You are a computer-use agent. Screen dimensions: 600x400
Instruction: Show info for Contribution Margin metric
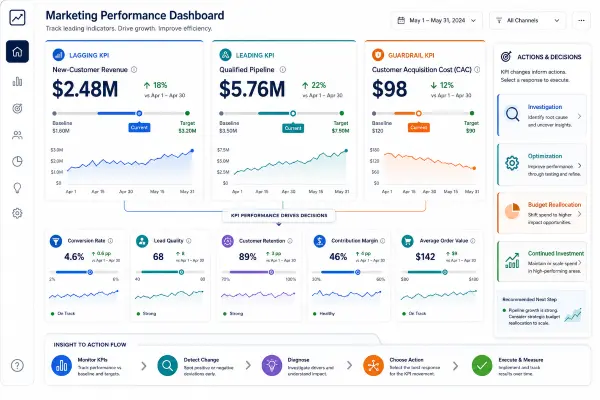[383, 241]
